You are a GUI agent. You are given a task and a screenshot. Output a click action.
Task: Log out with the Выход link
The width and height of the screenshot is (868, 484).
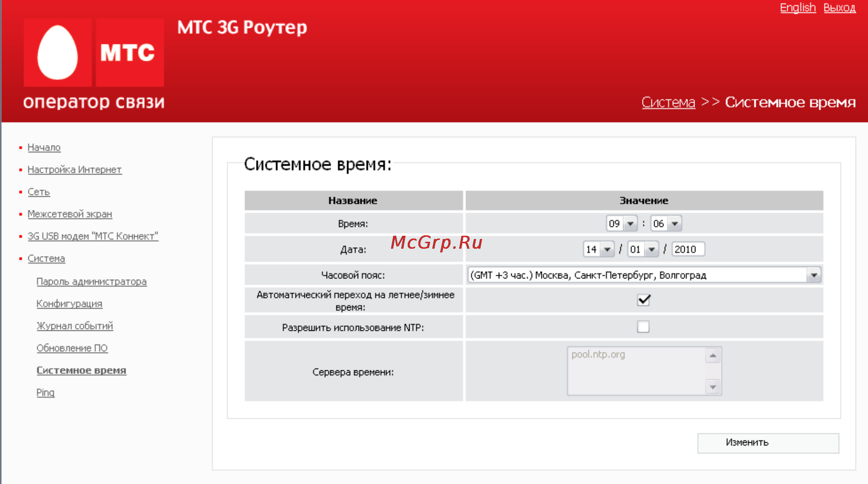tap(840, 7)
